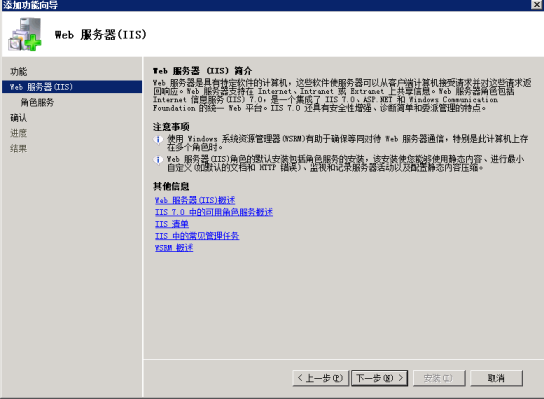This screenshot has width=544, height=399.
Task: Open the 角色服务 step
Action: [37, 102]
